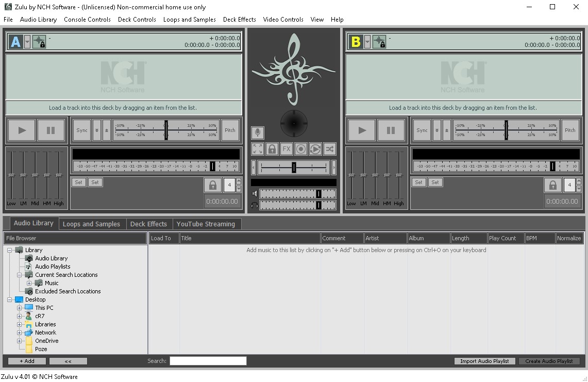Enable Pitch mode on deck B

tap(570, 130)
